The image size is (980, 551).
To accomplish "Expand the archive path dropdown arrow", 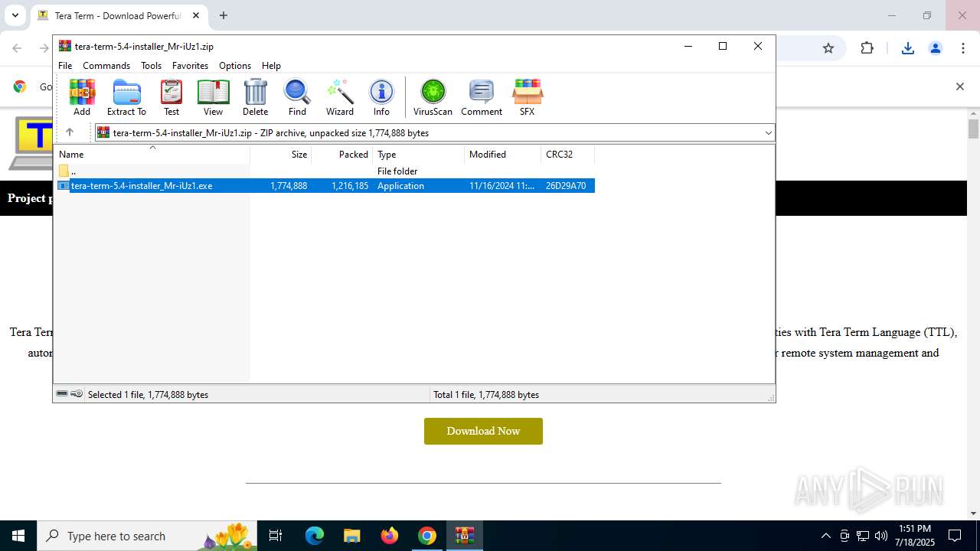I will point(768,133).
